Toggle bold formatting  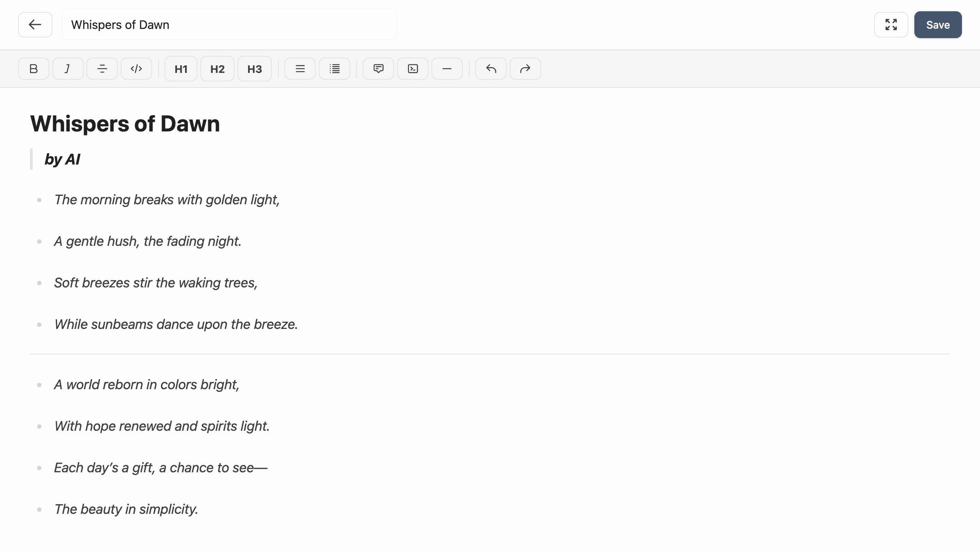coord(33,68)
